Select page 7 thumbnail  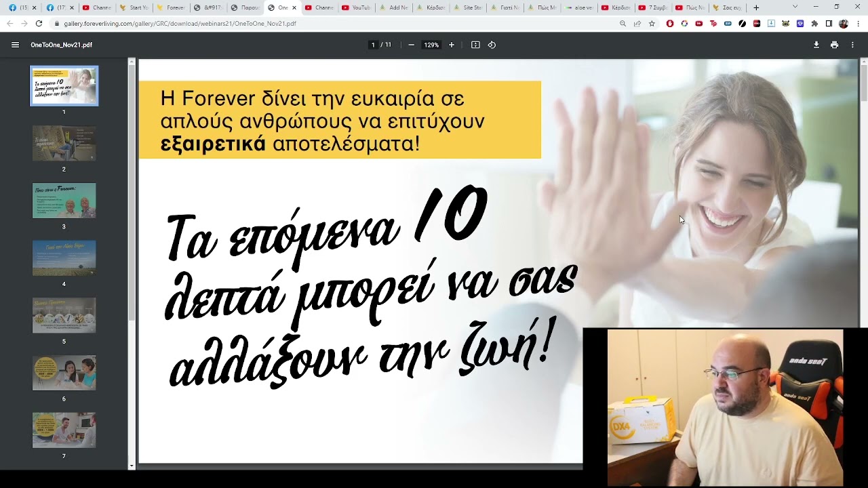64,430
